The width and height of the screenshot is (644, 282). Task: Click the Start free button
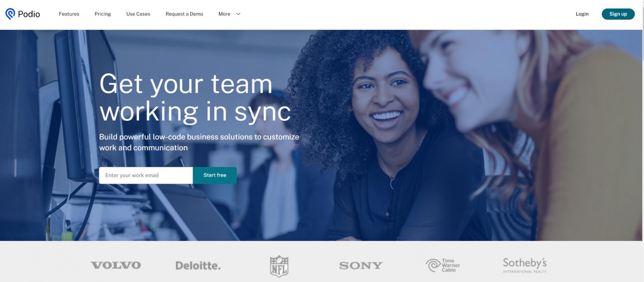tap(215, 175)
